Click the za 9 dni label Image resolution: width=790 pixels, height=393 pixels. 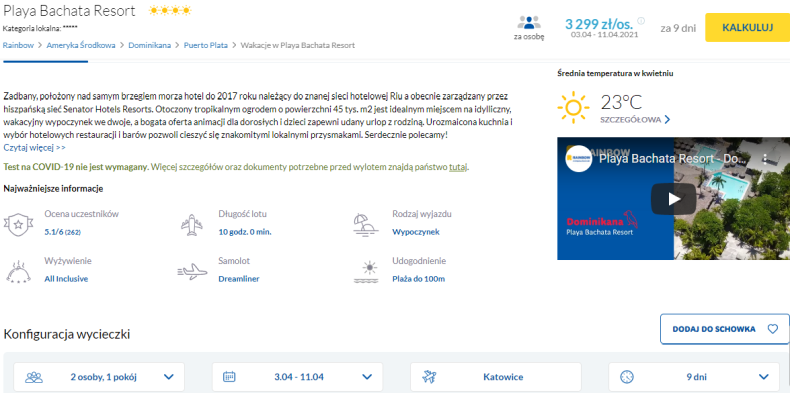[x=678, y=28]
